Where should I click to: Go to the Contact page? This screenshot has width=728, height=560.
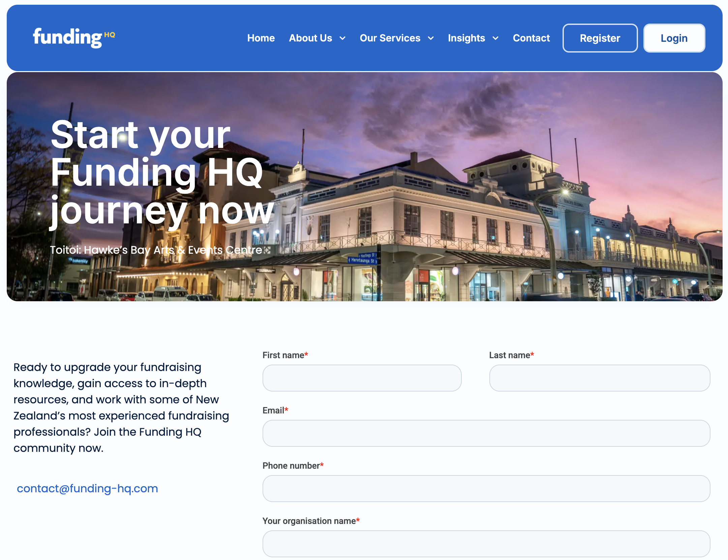pyautogui.click(x=531, y=38)
